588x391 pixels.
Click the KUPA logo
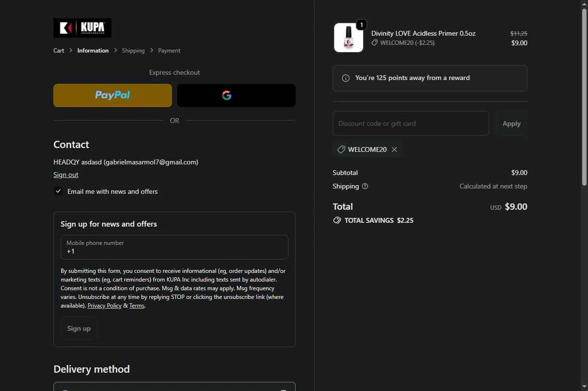82,28
